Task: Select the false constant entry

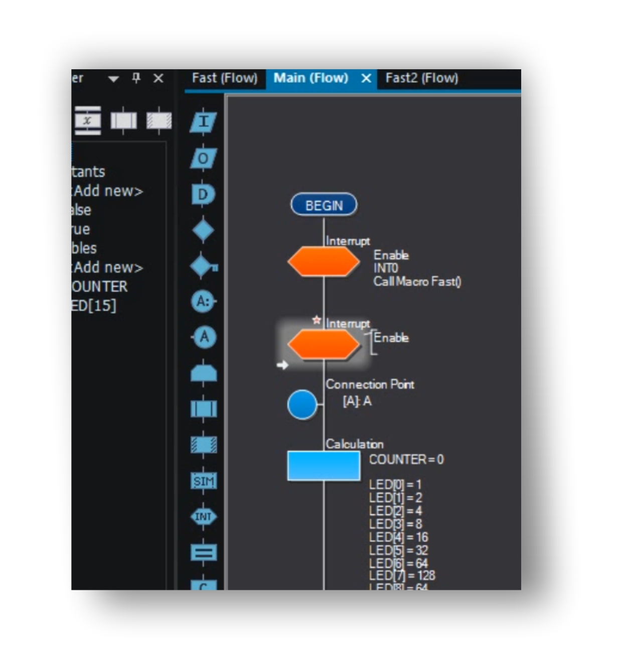Action: (81, 210)
